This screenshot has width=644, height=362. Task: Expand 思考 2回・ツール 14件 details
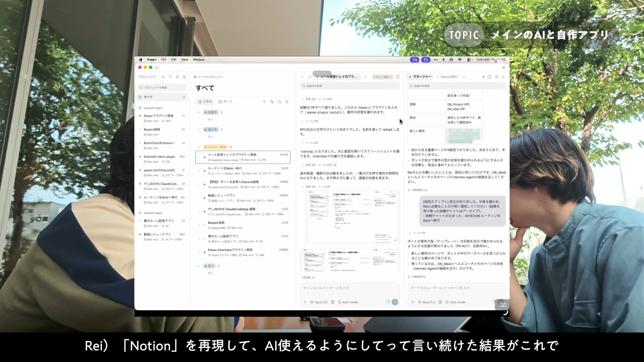pyautogui.click(x=317, y=99)
